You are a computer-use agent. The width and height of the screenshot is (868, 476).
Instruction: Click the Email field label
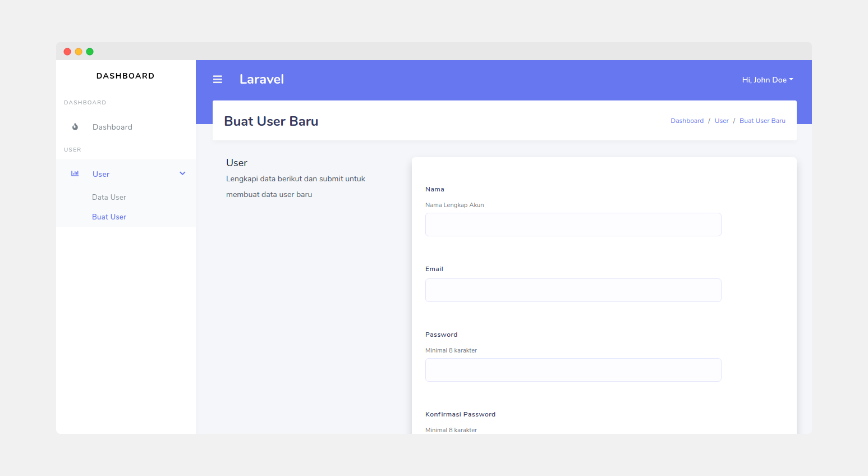click(x=434, y=269)
